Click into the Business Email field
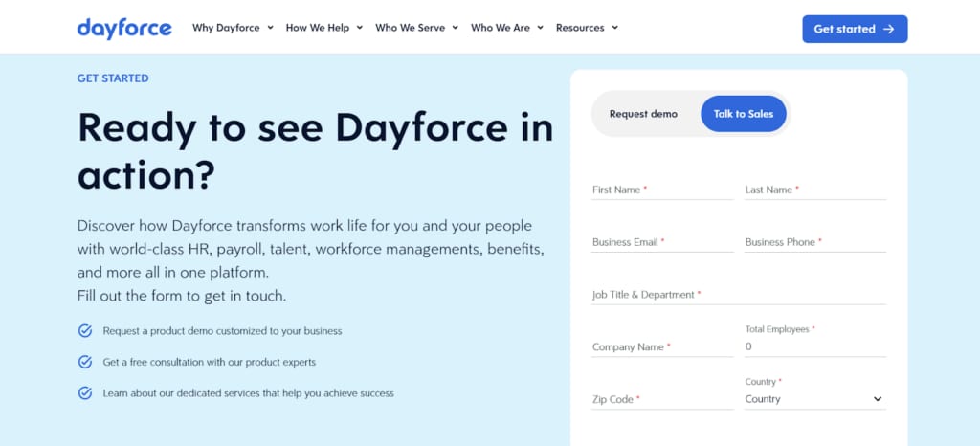The image size is (980, 446). [x=662, y=242]
